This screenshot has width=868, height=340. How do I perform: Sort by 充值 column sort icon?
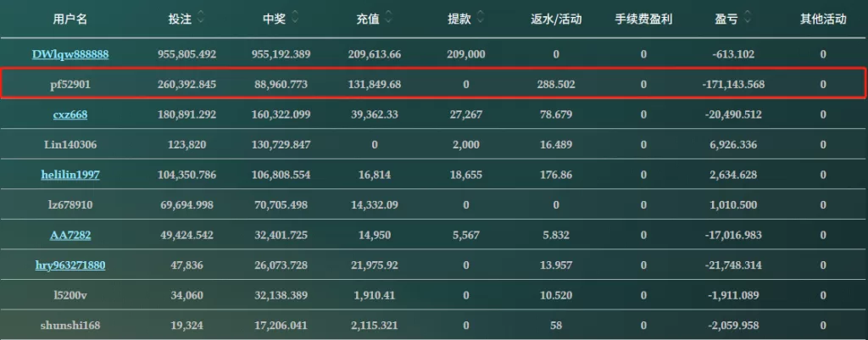(388, 17)
